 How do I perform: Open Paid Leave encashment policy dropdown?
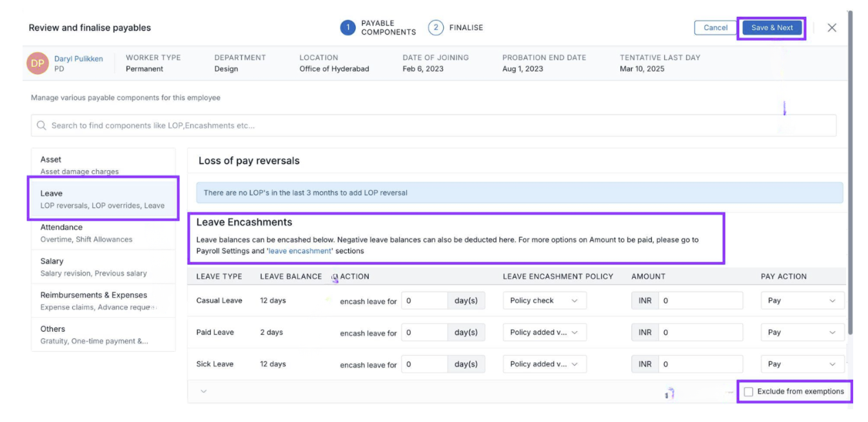tap(544, 332)
